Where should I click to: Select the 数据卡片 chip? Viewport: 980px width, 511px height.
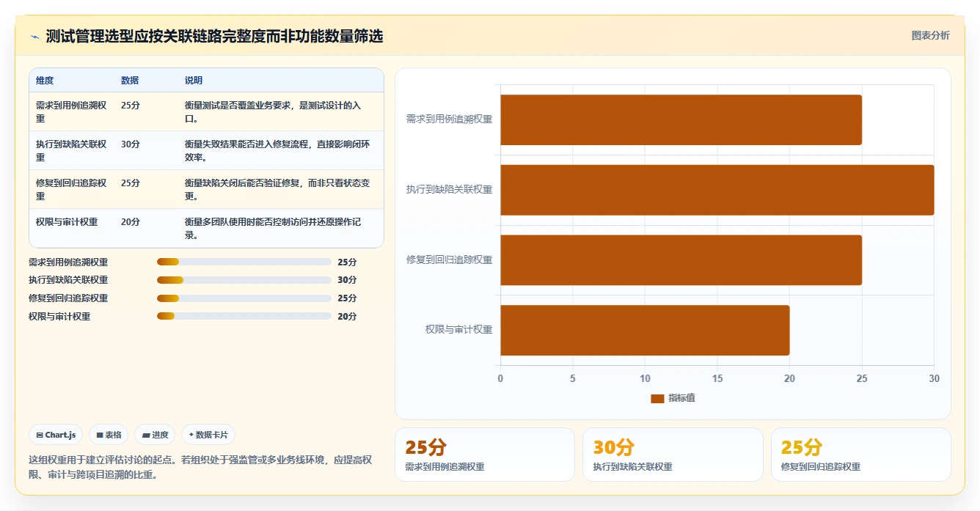click(208, 435)
